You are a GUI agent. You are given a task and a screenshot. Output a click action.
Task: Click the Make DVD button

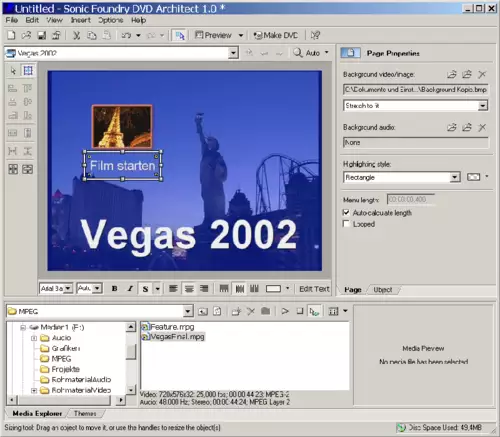[275, 35]
